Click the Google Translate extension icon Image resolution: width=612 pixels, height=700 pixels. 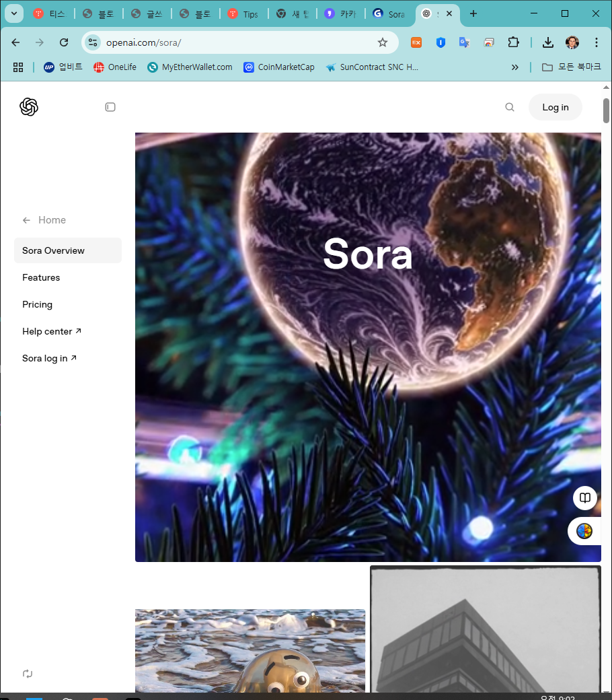point(465,42)
